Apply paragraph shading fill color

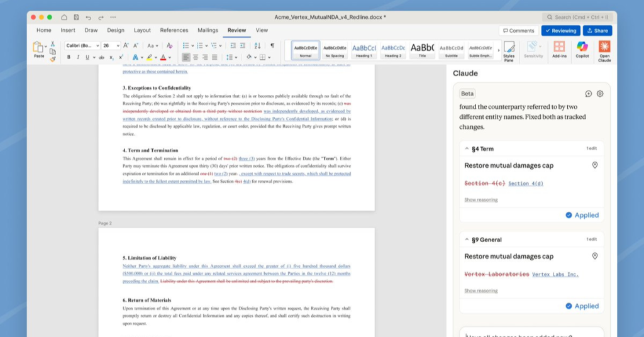tap(249, 57)
